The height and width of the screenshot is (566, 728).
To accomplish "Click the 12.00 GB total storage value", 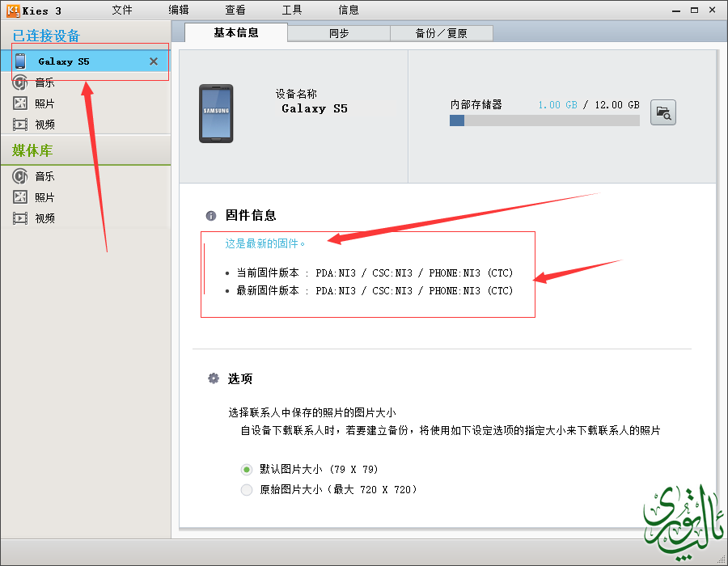I will point(617,105).
